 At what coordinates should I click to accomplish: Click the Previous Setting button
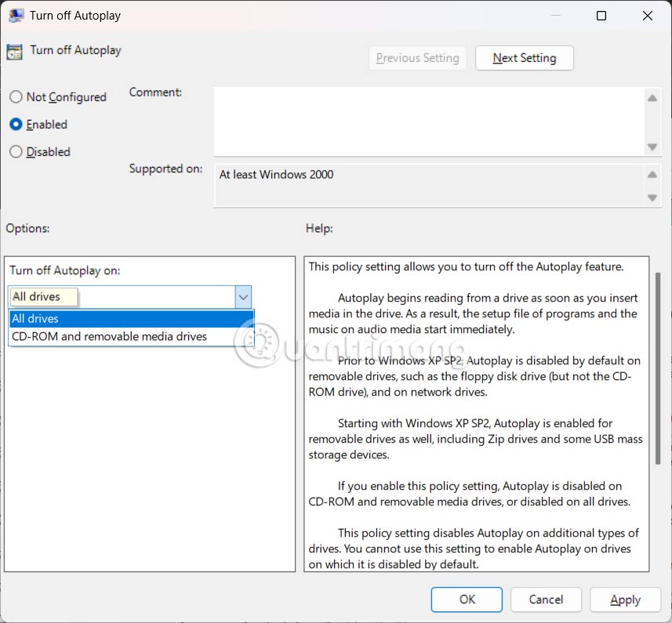417,58
